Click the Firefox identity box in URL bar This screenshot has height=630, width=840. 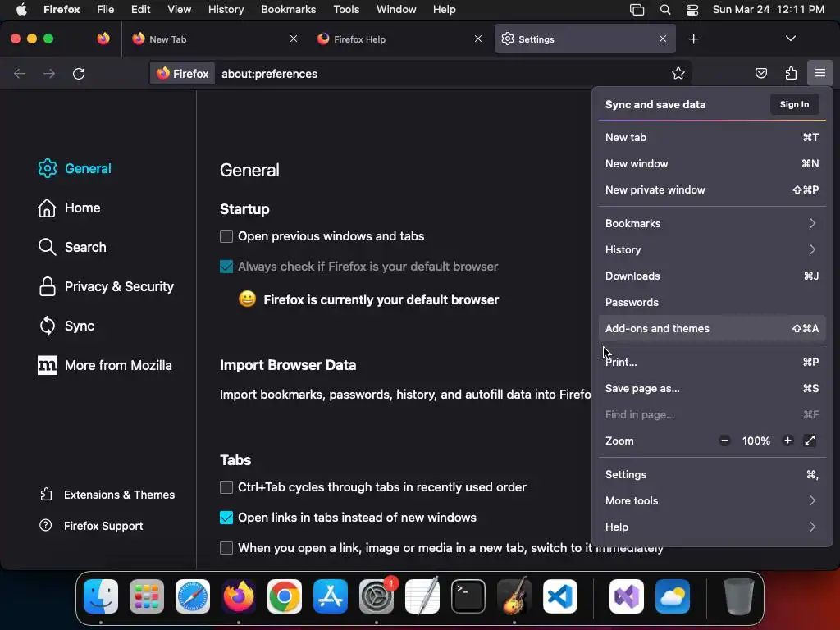click(183, 73)
